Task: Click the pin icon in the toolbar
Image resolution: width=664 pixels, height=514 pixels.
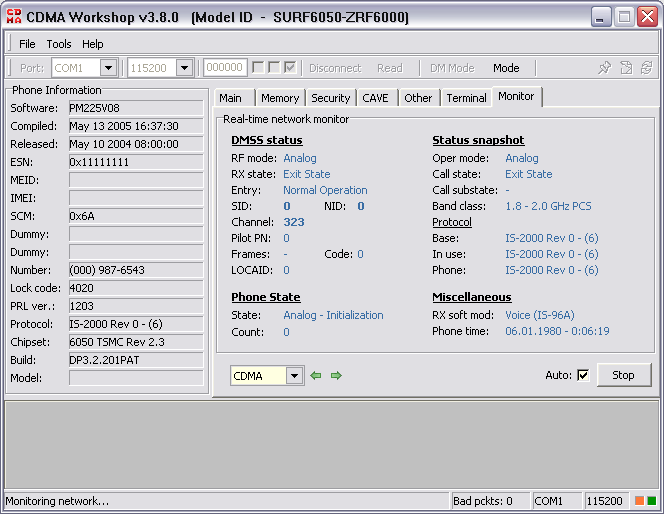Action: coord(604,68)
